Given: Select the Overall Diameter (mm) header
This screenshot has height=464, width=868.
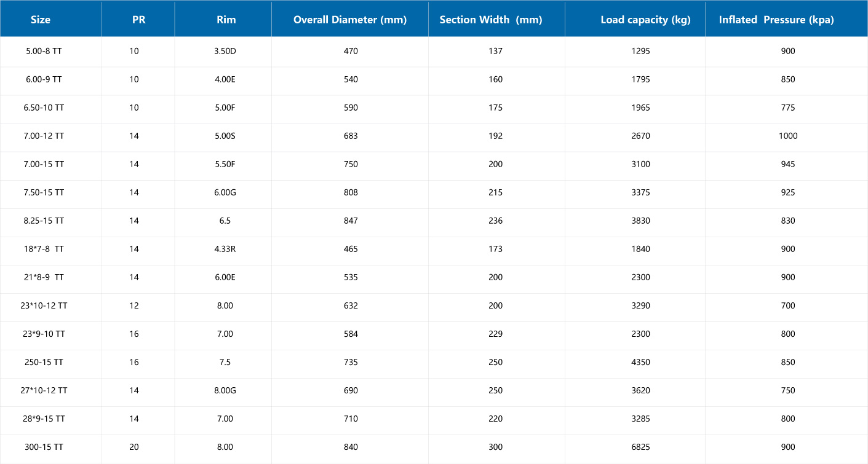Looking at the screenshot, I should point(350,20).
